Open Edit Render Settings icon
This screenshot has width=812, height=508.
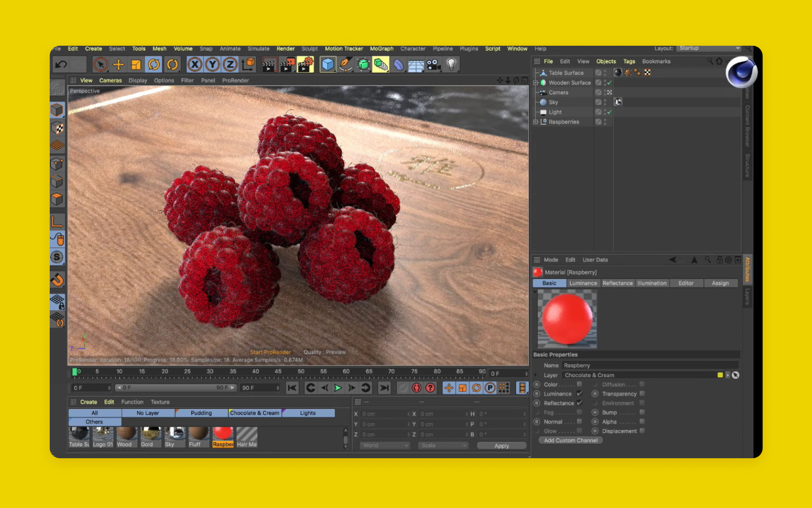(x=305, y=65)
